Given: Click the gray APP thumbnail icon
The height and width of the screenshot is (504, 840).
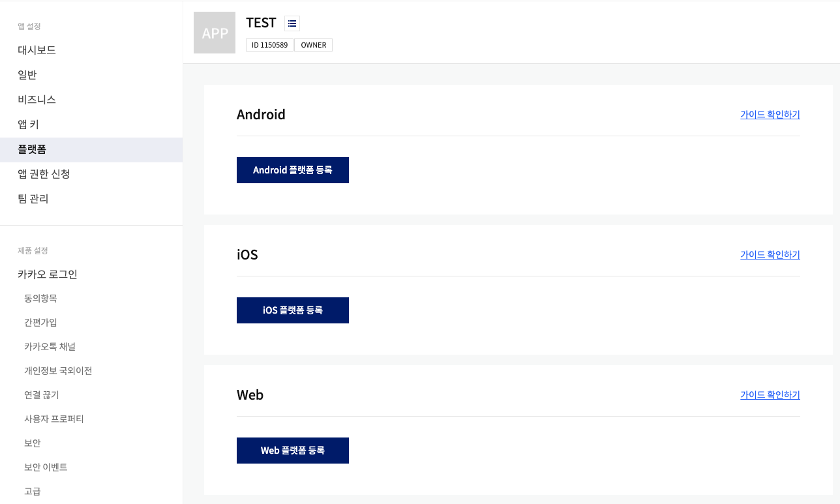Looking at the screenshot, I should point(215,33).
